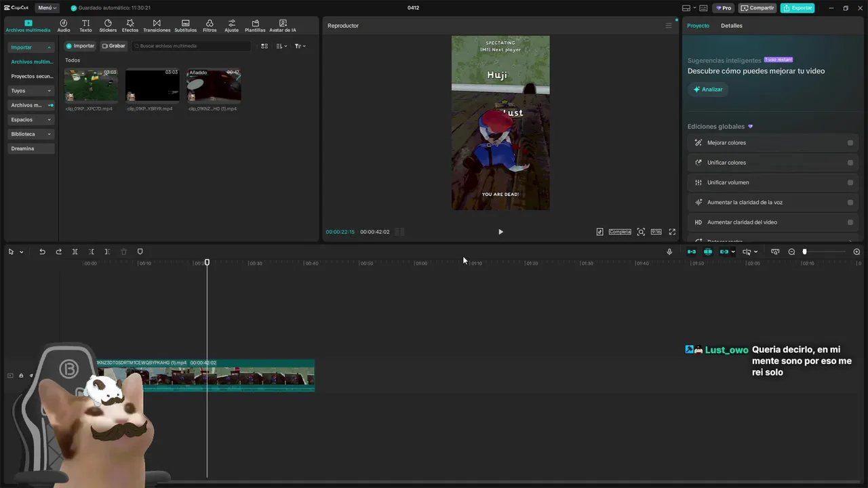Switch to the Detalles tab
Screen dimensions: 868x488
(x=731, y=26)
